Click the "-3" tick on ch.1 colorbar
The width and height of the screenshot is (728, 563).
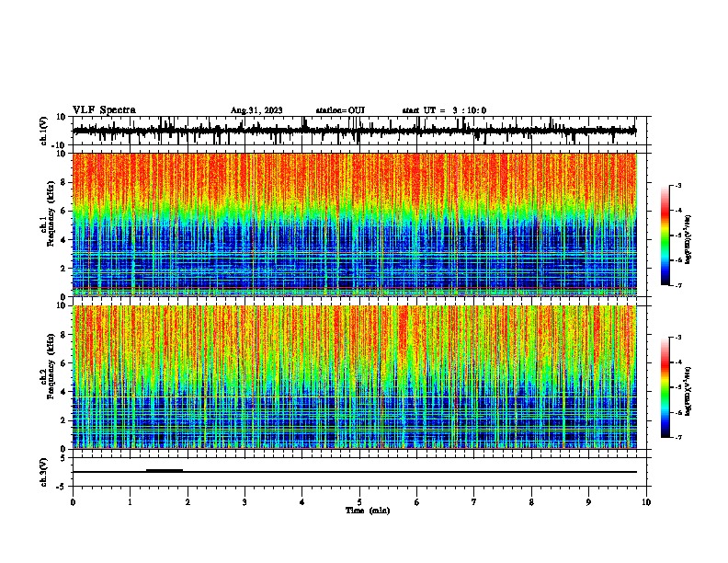677,185
